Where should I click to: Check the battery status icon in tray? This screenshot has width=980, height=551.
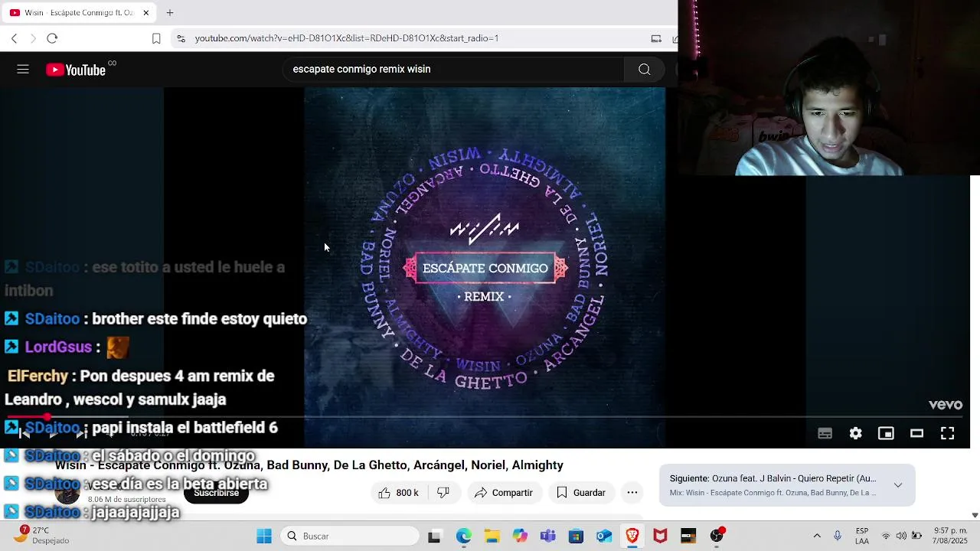click(916, 536)
